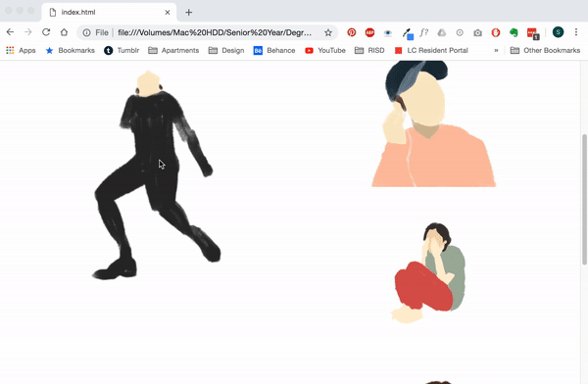Click the figure in the peach sweater
The height and width of the screenshot is (384, 588).
433,123
